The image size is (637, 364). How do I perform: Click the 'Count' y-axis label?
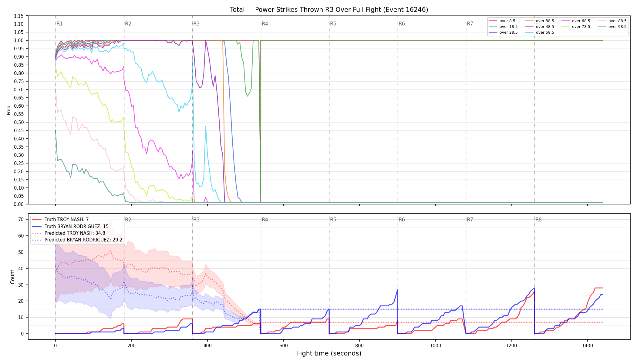click(12, 277)
